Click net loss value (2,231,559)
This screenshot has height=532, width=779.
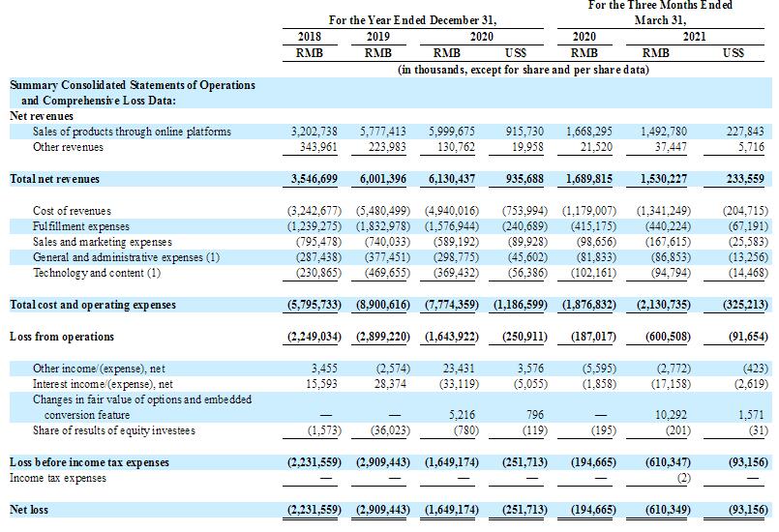(315, 510)
